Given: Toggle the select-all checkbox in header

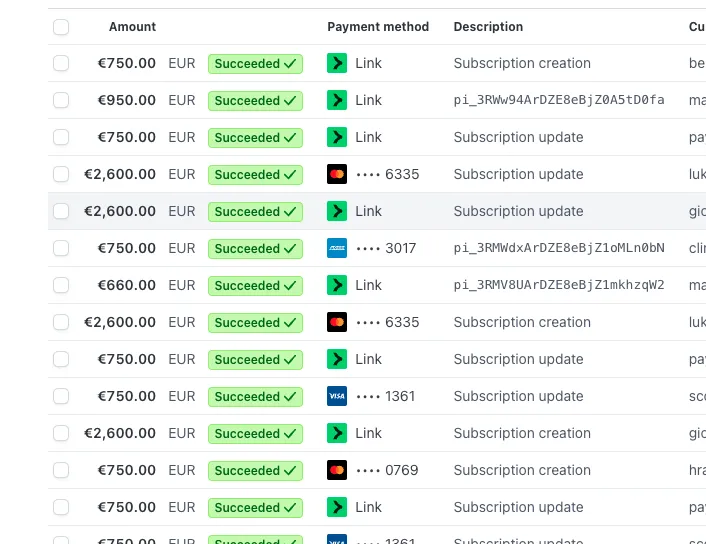Looking at the screenshot, I should tap(61, 27).
